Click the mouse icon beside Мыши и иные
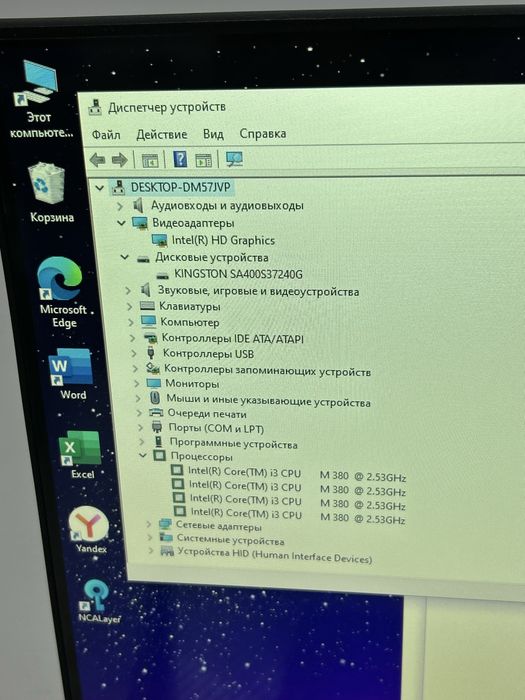The image size is (525, 700). [x=154, y=398]
